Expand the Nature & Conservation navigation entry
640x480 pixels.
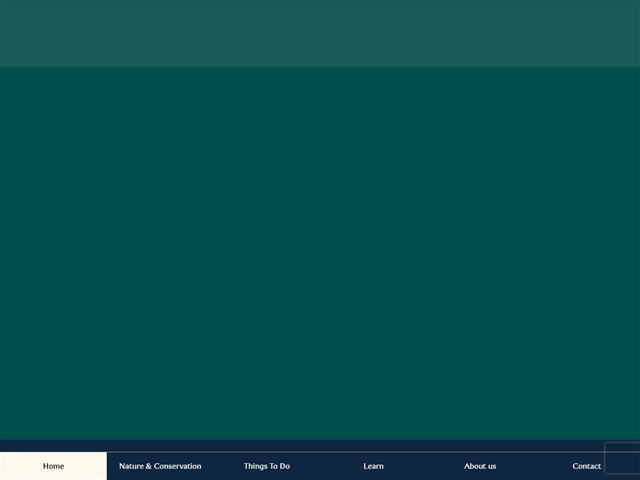click(160, 466)
